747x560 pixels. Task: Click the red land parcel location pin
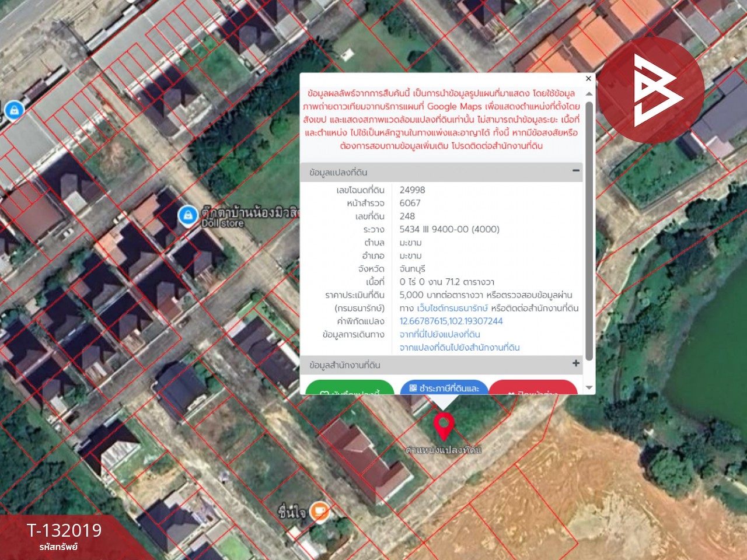(x=444, y=425)
